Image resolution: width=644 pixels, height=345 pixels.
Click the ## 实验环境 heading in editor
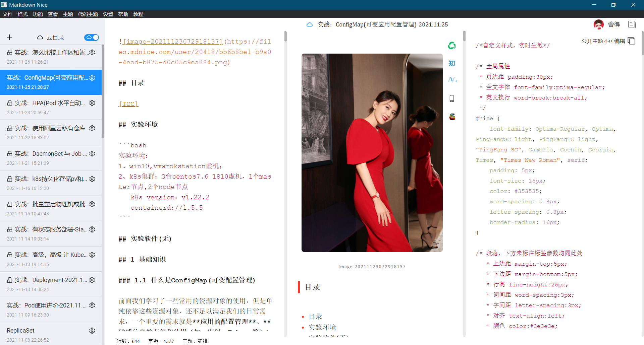point(138,125)
